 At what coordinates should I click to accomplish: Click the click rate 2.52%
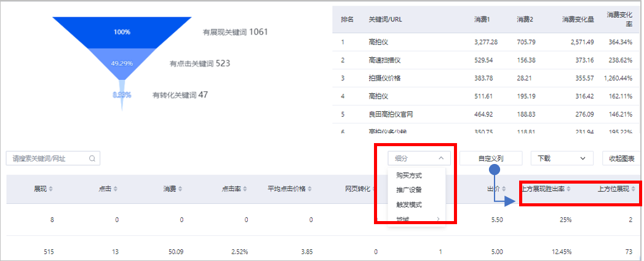[x=239, y=251]
